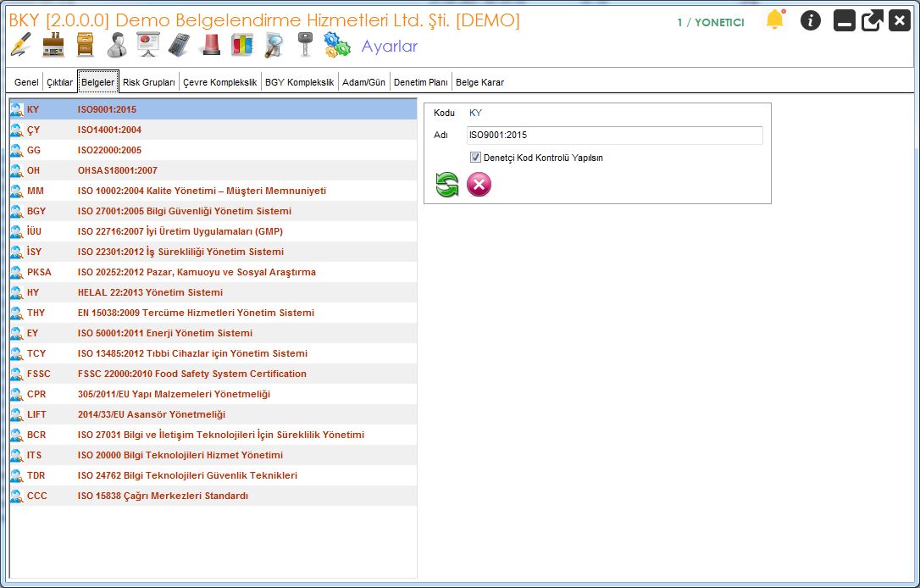Select ISO 20000 Bilgi Teknolojileri Hizmet row
Viewport: 920px width, 588px height.
(213, 455)
